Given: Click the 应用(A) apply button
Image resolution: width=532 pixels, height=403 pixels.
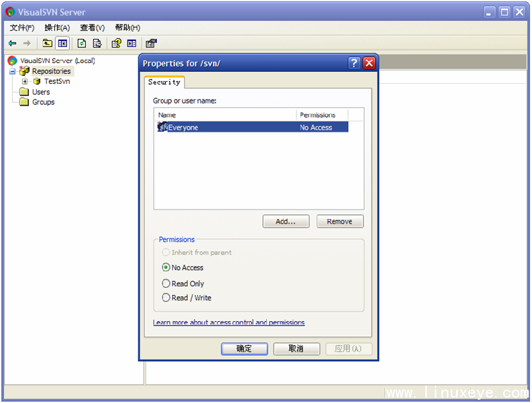Looking at the screenshot, I should pyautogui.click(x=348, y=349).
